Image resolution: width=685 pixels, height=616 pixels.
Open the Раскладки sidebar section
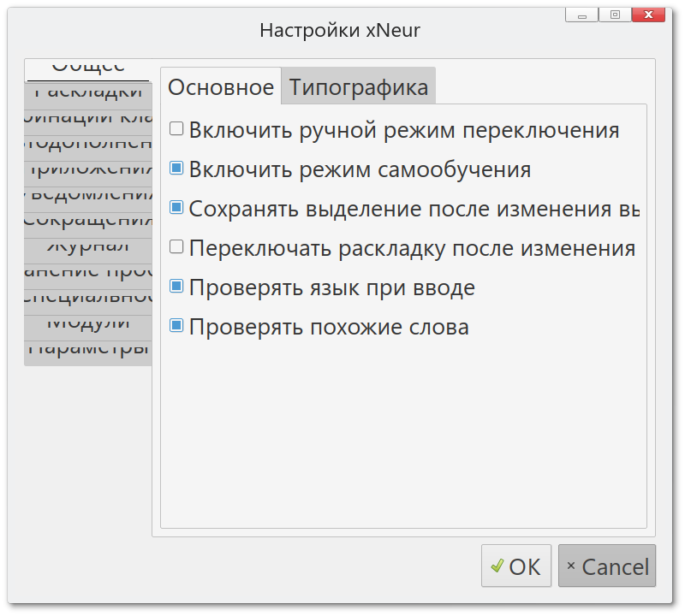coord(88,96)
